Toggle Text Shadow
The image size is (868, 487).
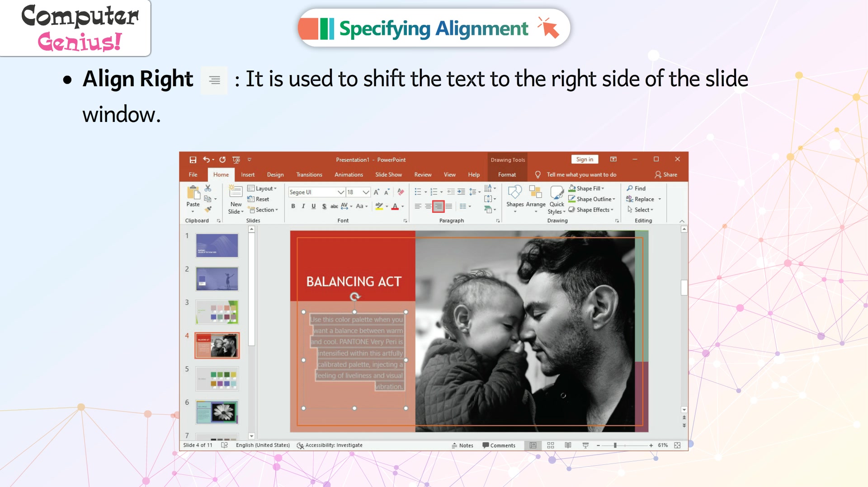(x=324, y=206)
